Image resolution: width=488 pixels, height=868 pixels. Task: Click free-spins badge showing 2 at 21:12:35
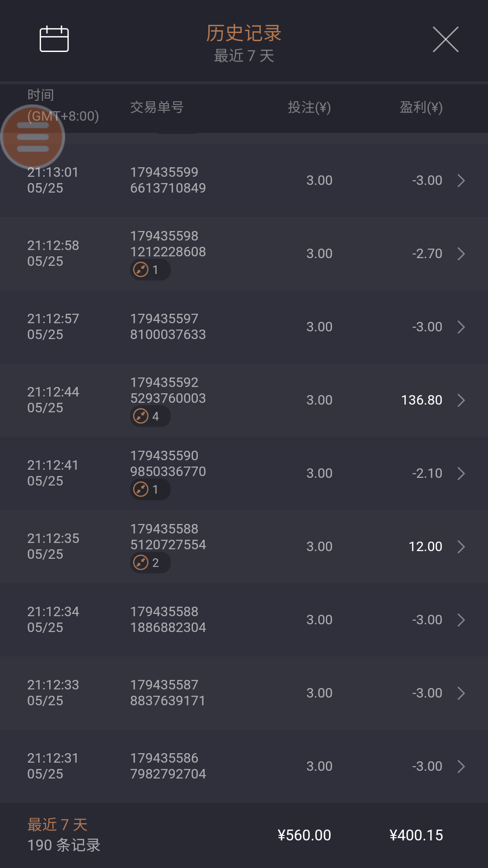150,563
